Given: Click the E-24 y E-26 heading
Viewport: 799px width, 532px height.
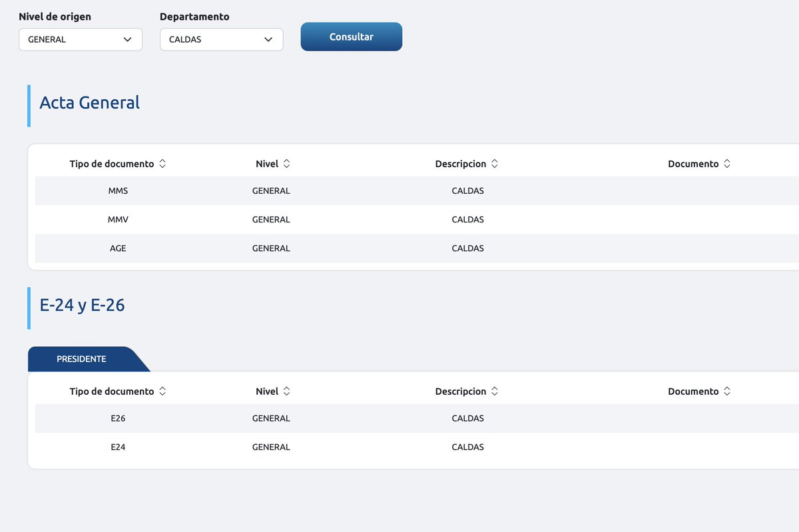Looking at the screenshot, I should pyautogui.click(x=83, y=305).
